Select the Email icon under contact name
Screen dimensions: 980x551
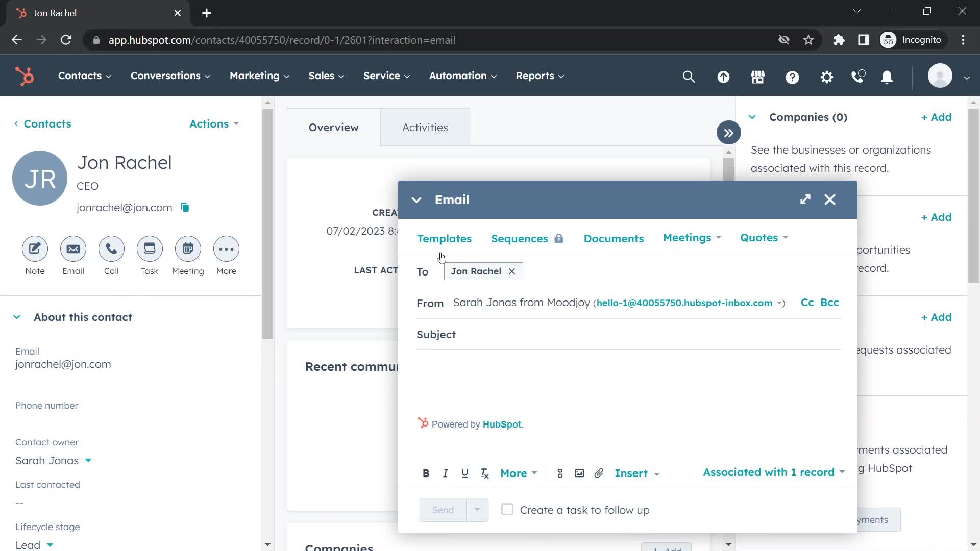click(72, 249)
